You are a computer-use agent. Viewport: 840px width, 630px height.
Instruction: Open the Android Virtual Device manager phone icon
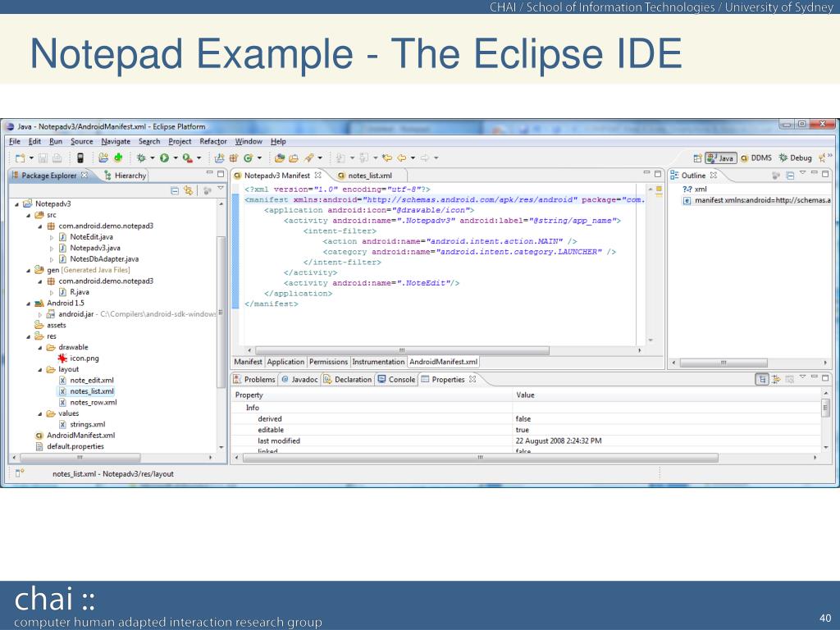click(80, 158)
